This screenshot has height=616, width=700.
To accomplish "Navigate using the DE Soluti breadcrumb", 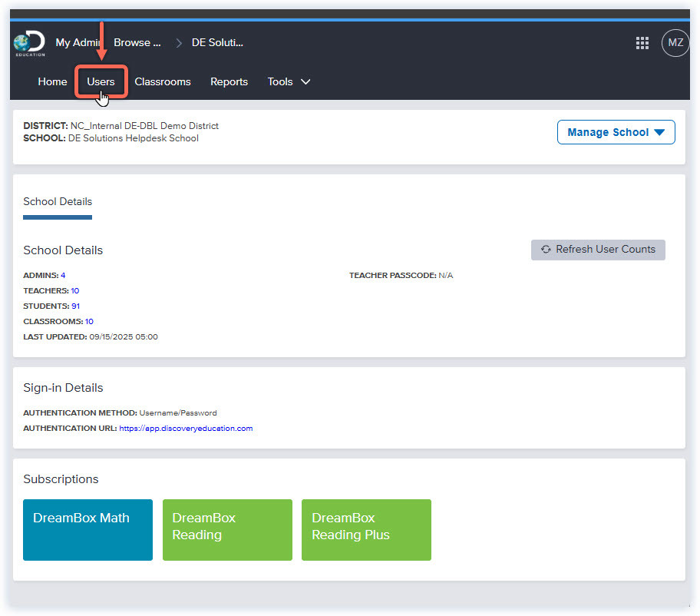I will point(216,43).
